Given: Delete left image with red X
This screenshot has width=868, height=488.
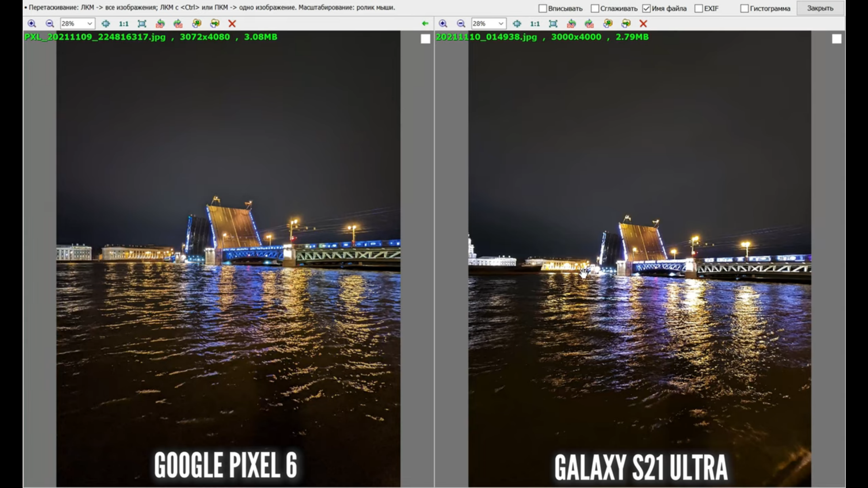Looking at the screenshot, I should [232, 23].
